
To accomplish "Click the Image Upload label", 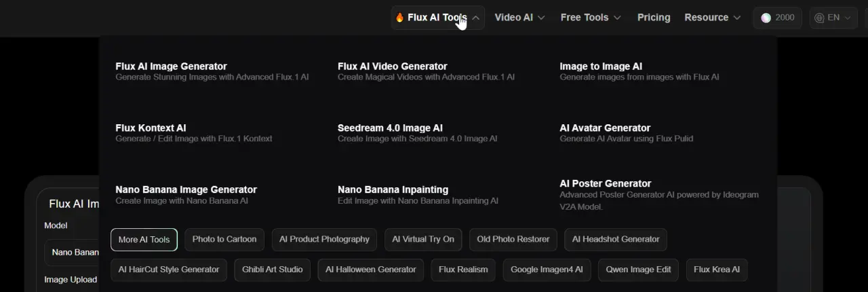I will 71,280.
